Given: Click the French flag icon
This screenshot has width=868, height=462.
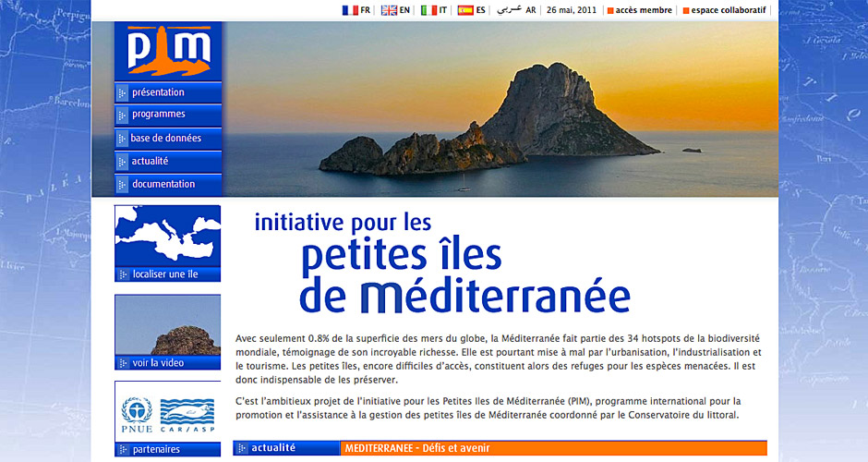Looking at the screenshot, I should pos(350,10).
